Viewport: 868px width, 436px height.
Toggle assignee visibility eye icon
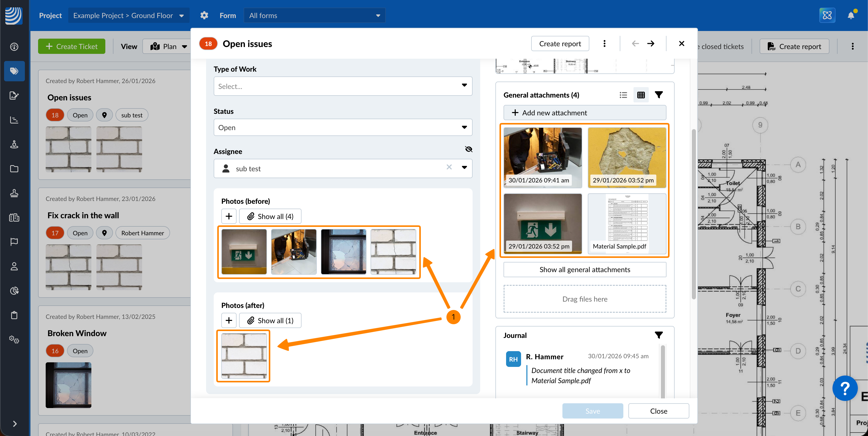click(x=468, y=149)
